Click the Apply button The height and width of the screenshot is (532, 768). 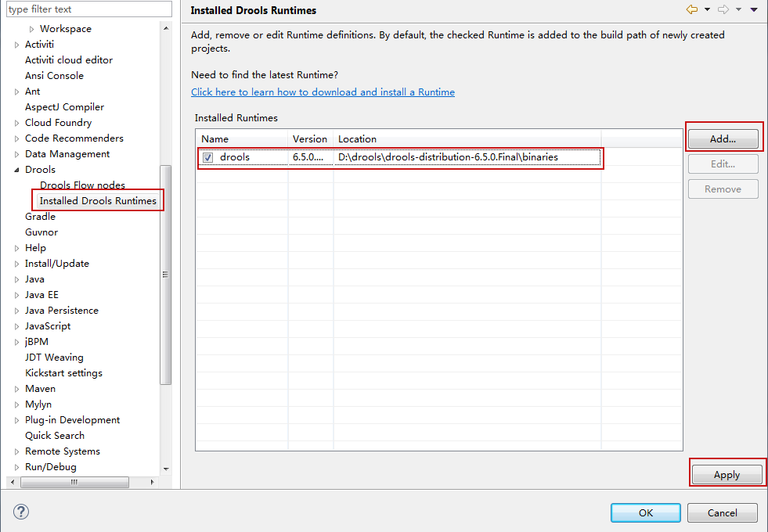point(727,475)
